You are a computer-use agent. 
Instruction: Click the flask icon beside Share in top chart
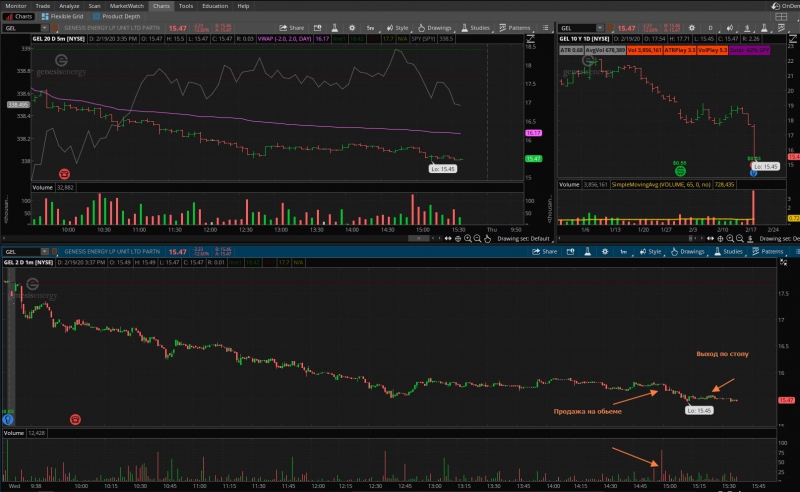(x=335, y=28)
